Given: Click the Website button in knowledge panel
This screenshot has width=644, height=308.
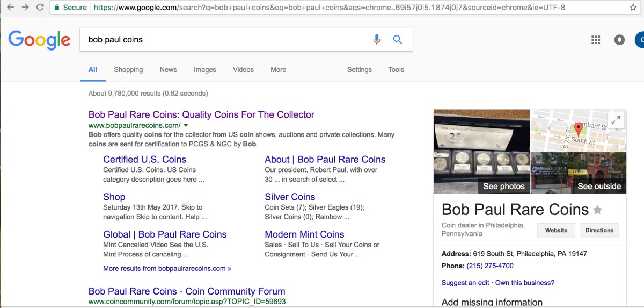Looking at the screenshot, I should pos(556,231).
